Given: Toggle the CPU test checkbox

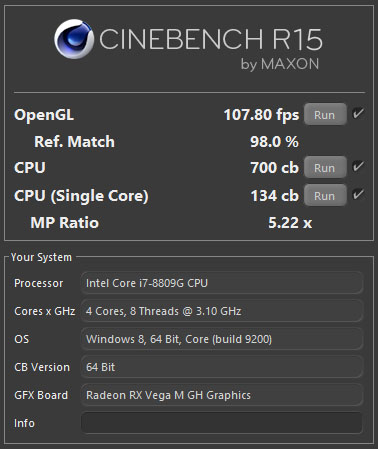Looking at the screenshot, I should click(x=358, y=166).
